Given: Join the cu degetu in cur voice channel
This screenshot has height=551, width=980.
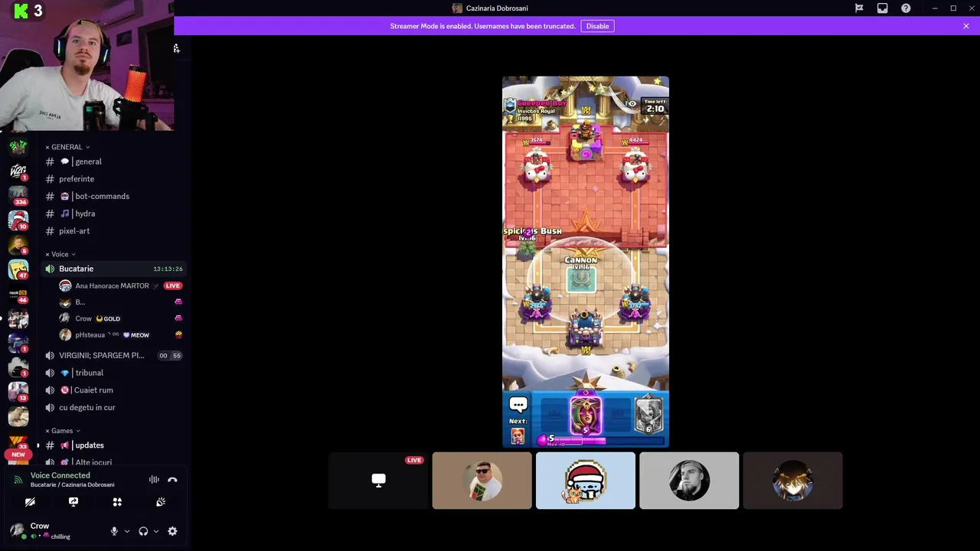Looking at the screenshot, I should (115, 407).
